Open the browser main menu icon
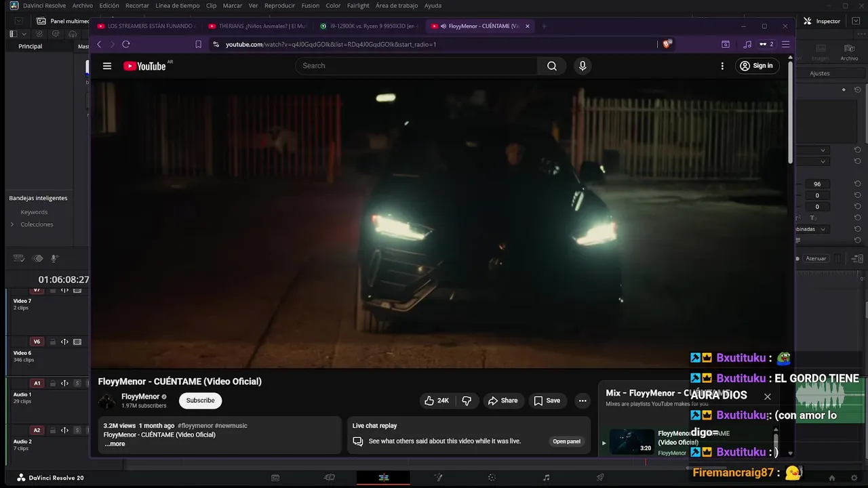This screenshot has width=868, height=488. coord(786,44)
